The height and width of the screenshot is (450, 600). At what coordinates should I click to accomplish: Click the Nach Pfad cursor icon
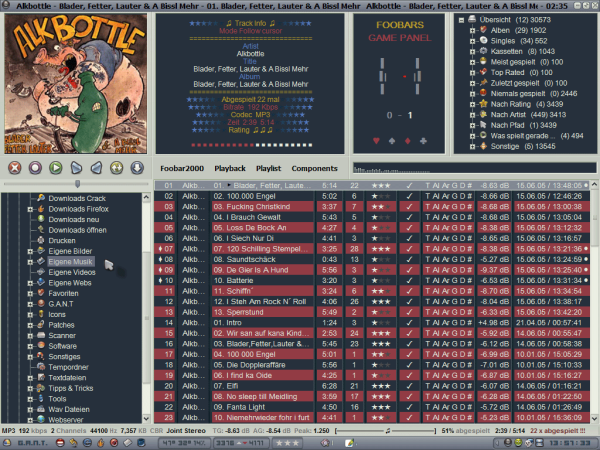(x=484, y=125)
